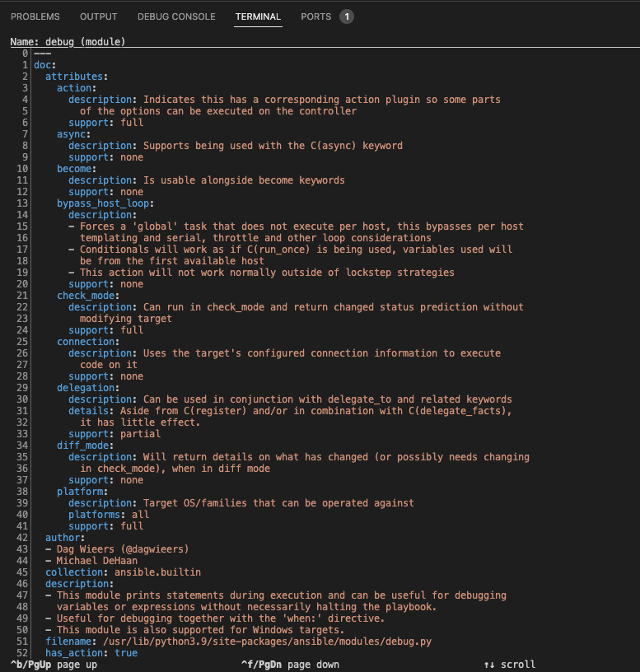Click line number 52 in the gutter
640x672 pixels.
22,653
